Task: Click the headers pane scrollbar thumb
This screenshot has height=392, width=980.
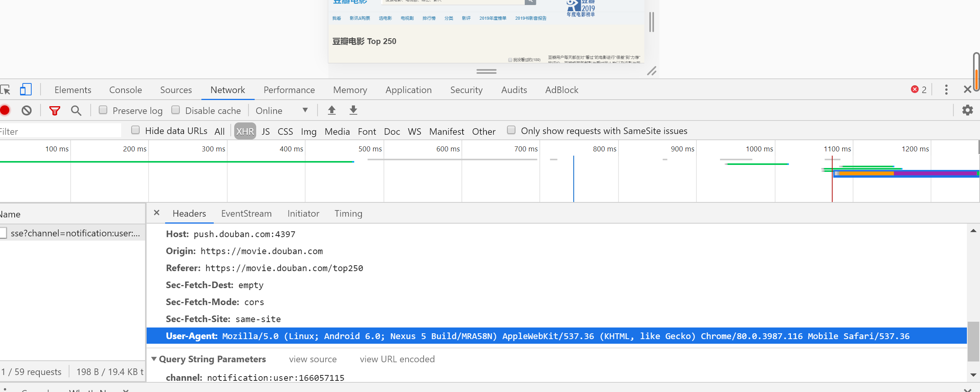Action: click(973, 341)
